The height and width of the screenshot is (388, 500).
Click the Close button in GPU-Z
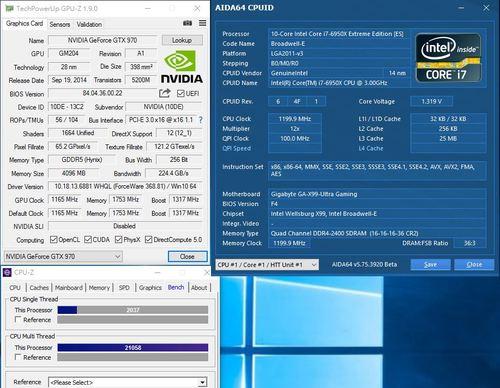[187, 256]
